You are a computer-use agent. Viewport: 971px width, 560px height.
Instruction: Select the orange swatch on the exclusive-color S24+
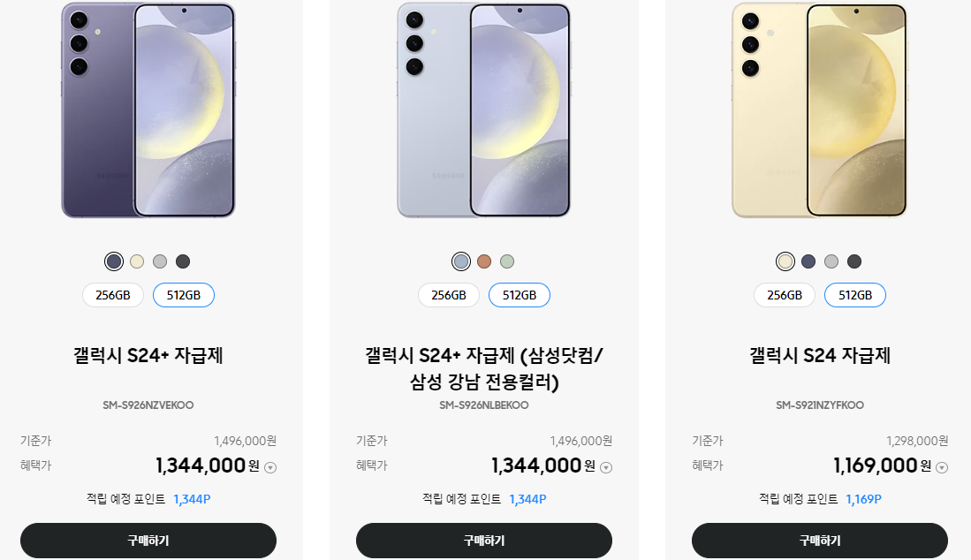484,261
